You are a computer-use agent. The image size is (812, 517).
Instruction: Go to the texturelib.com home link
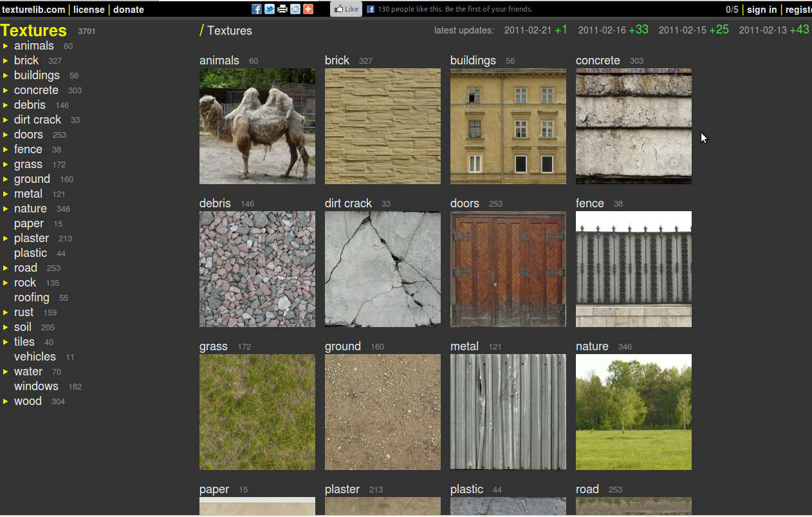point(33,10)
